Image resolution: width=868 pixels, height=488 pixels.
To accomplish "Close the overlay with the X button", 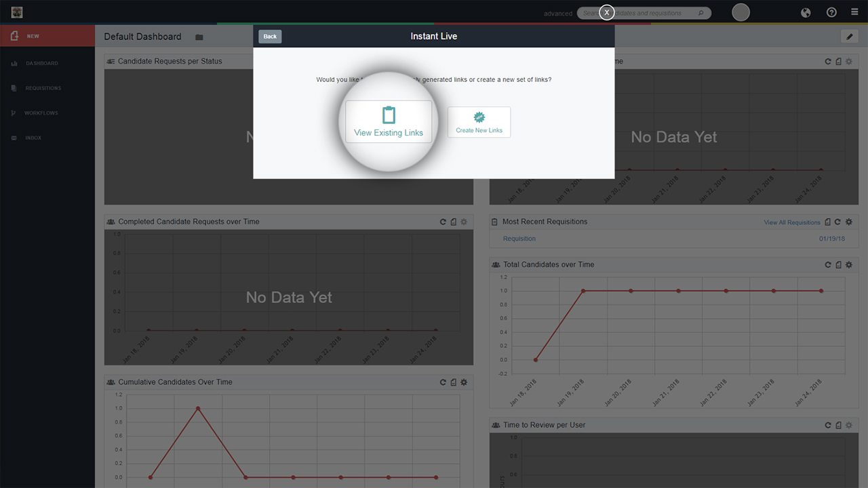I will (607, 12).
